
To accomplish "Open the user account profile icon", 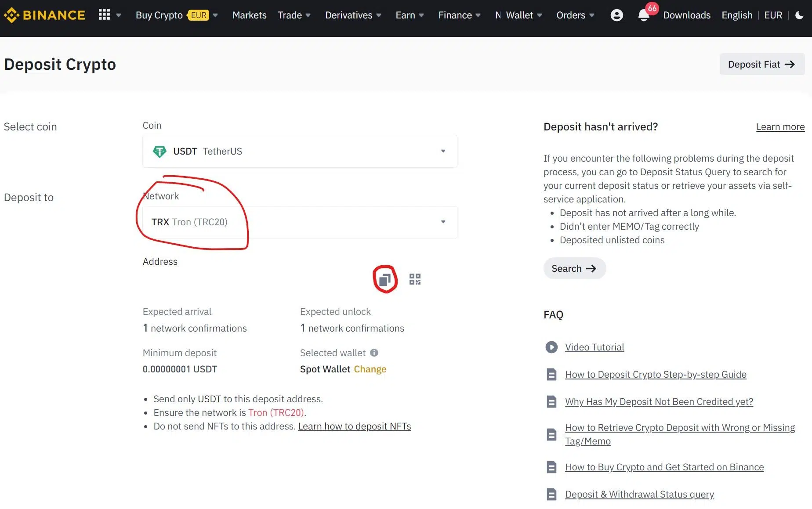I will (x=616, y=15).
